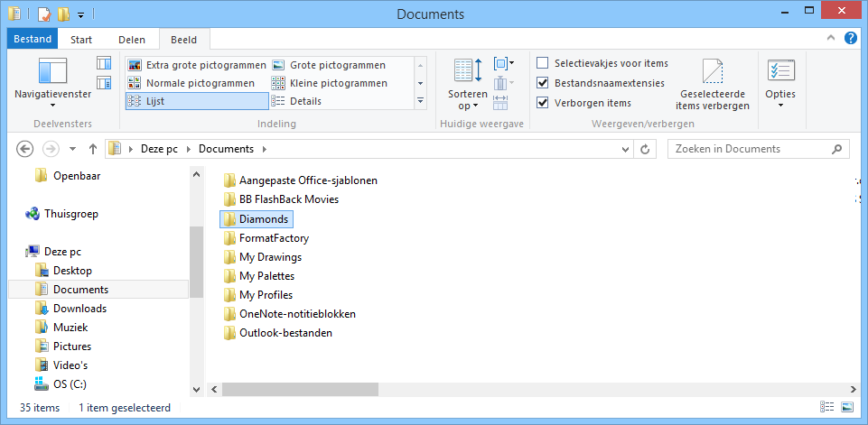Click Geselecteerde items verbergen
This screenshot has height=425, width=868.
[x=713, y=84]
